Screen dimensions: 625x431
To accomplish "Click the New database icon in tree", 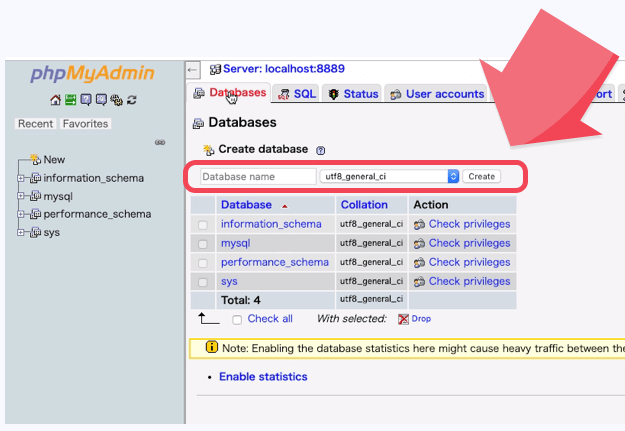I will (x=35, y=159).
